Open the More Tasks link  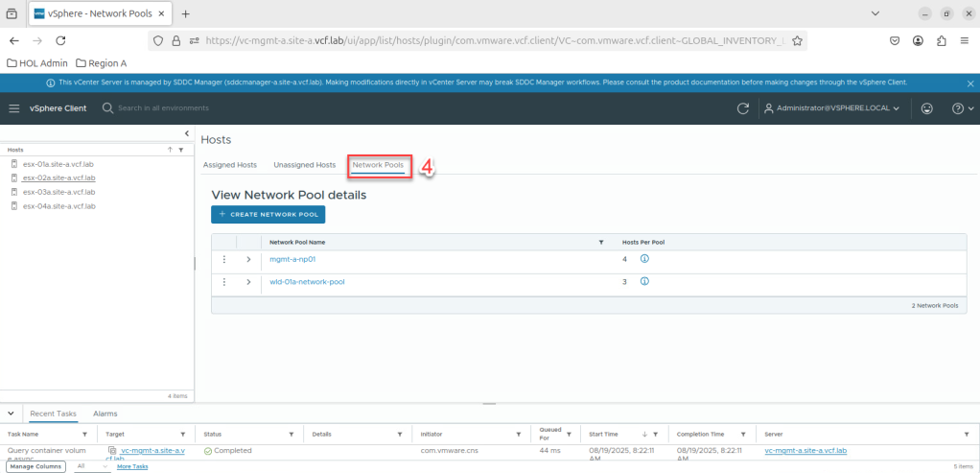[132, 466]
